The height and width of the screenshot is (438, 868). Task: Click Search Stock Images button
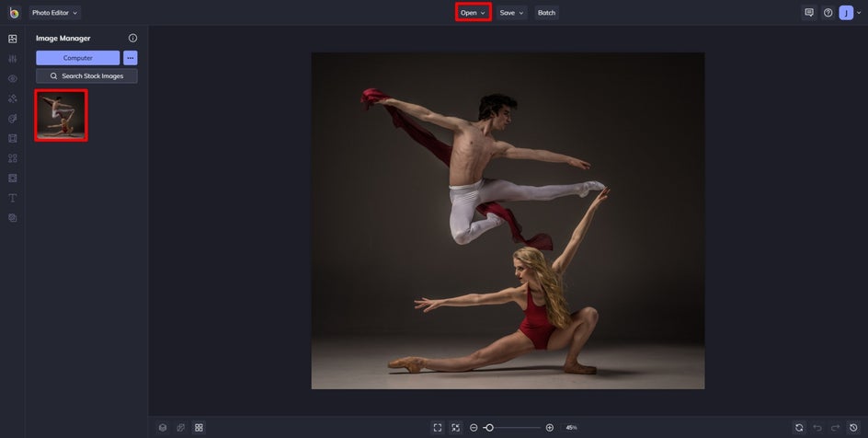pyautogui.click(x=87, y=75)
